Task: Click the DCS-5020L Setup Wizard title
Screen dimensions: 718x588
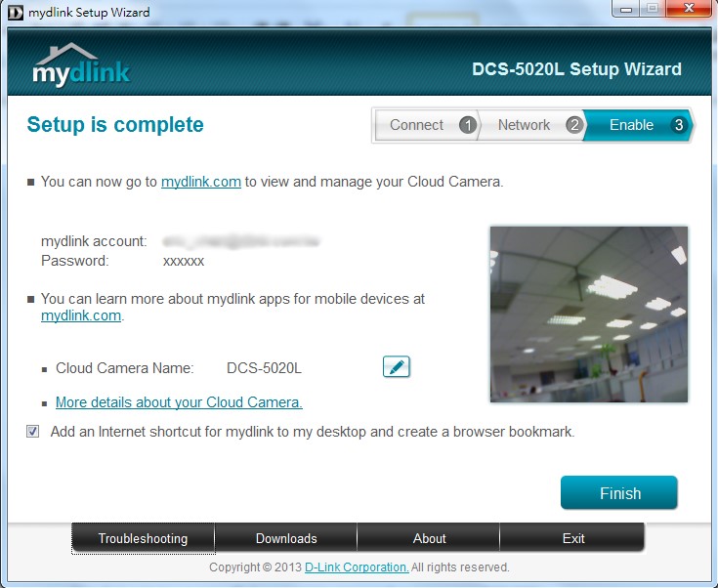Action: [577, 69]
